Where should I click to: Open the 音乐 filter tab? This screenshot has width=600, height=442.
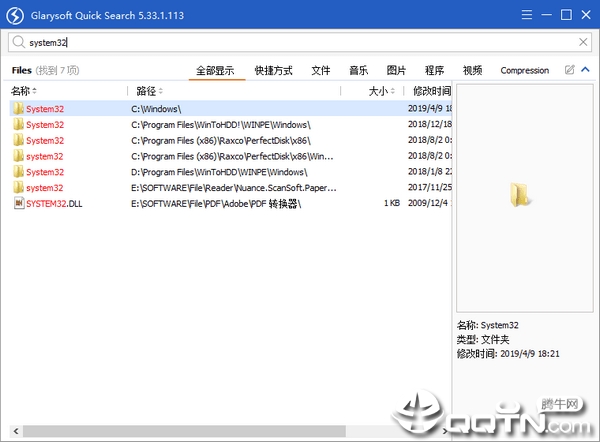(x=359, y=70)
